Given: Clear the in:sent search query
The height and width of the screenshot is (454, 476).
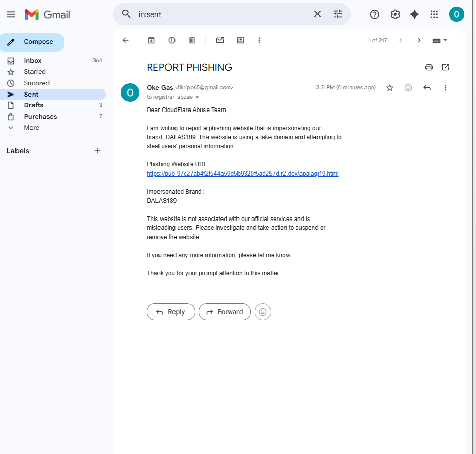Looking at the screenshot, I should [x=317, y=14].
